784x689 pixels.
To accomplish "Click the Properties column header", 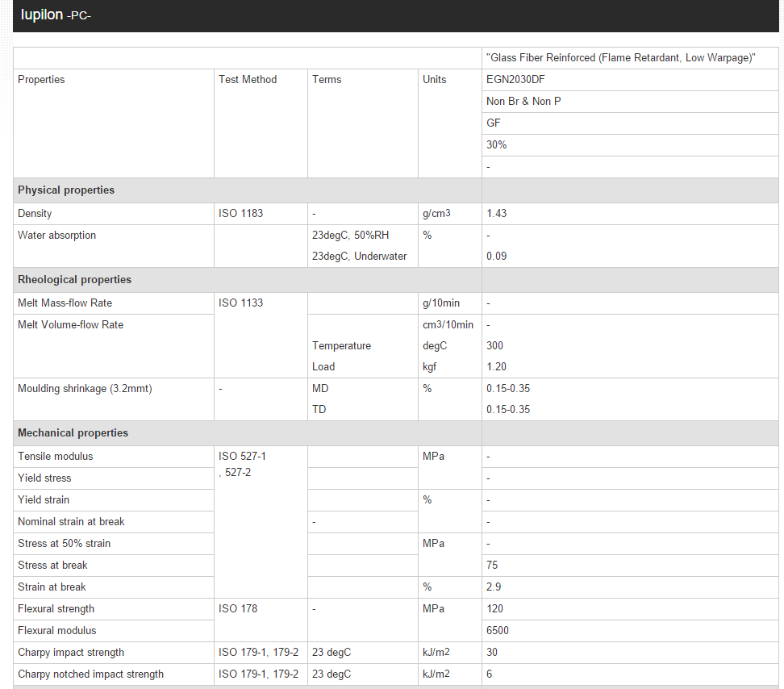I will click(x=41, y=80).
